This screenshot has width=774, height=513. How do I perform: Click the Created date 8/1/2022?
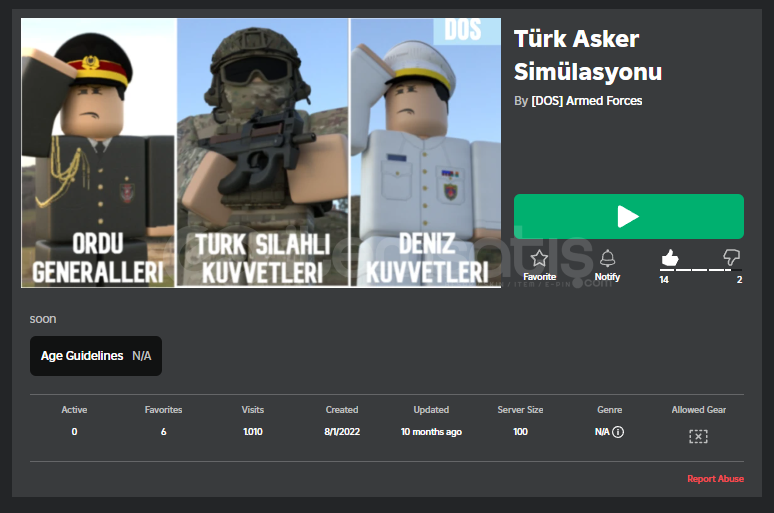342,432
